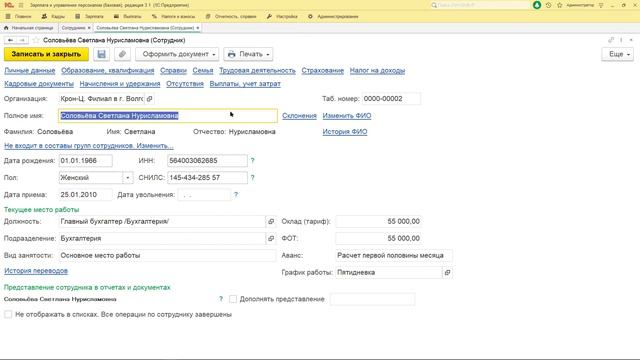Go back with the left arrow
Screen dimensions: 640x360
[10, 40]
